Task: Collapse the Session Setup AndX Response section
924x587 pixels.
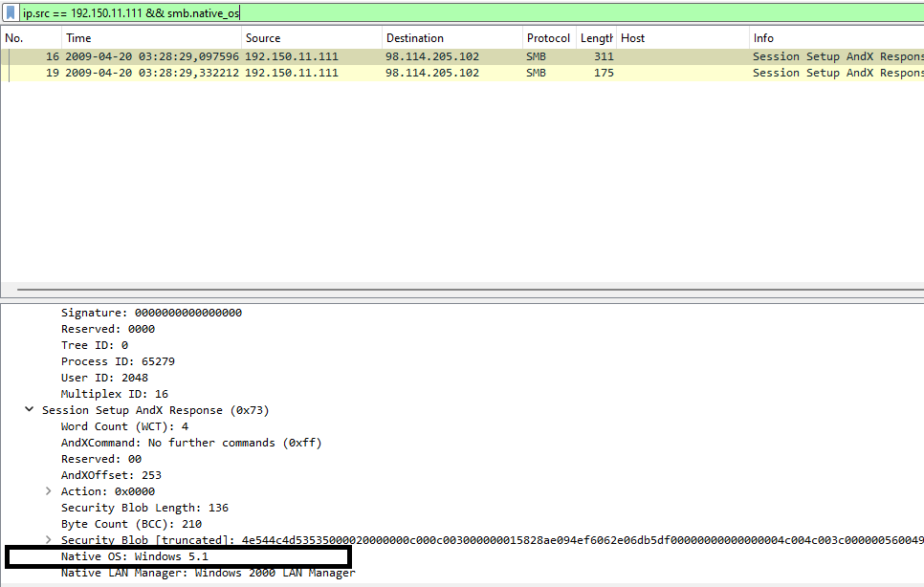Action: [x=31, y=410]
